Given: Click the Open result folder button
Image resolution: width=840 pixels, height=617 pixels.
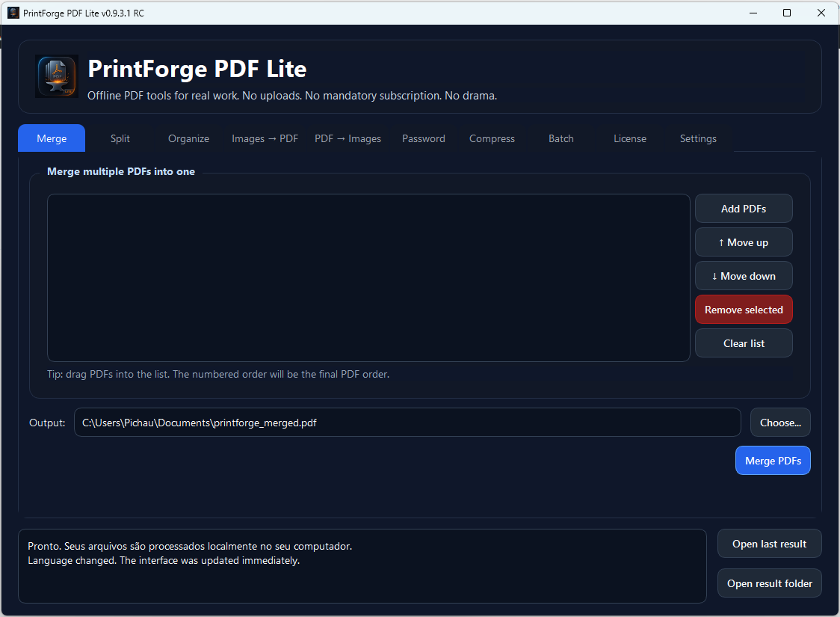Looking at the screenshot, I should pyautogui.click(x=769, y=583).
